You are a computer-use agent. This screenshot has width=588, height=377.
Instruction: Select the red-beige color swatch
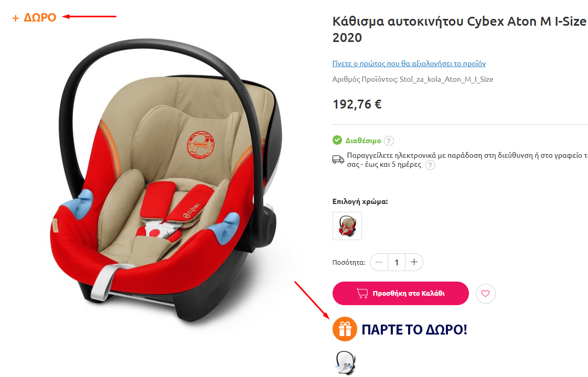[x=347, y=226]
